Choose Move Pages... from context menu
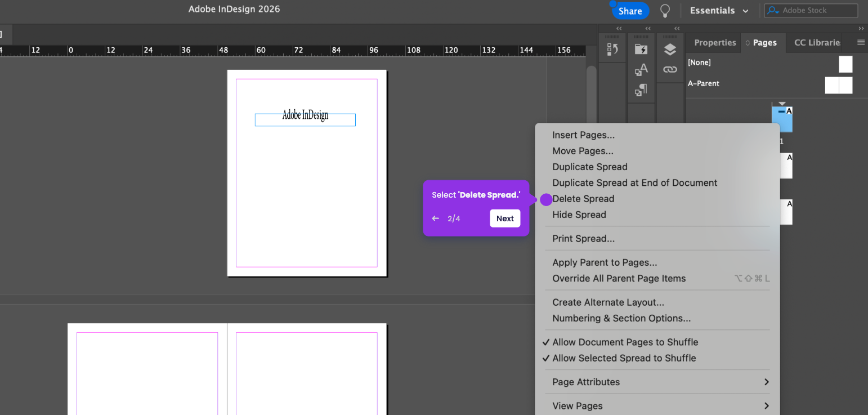 coord(657,151)
